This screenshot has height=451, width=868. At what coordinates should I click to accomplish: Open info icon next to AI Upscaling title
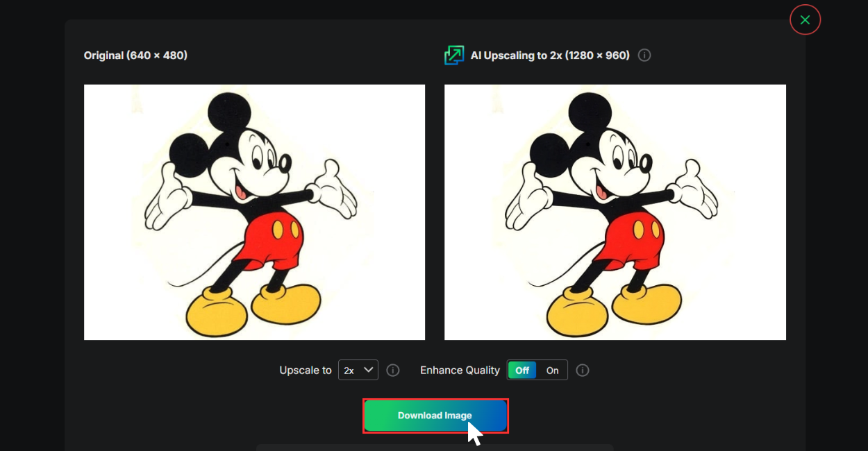(644, 55)
